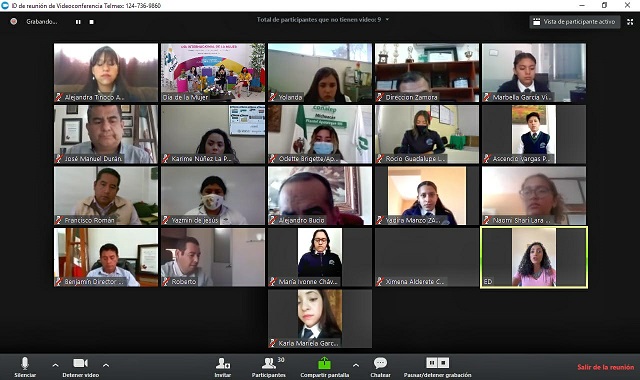Viewport: 640px width, 380px height.
Task: Expand participants without video dropdown arrow
Action: click(x=387, y=19)
